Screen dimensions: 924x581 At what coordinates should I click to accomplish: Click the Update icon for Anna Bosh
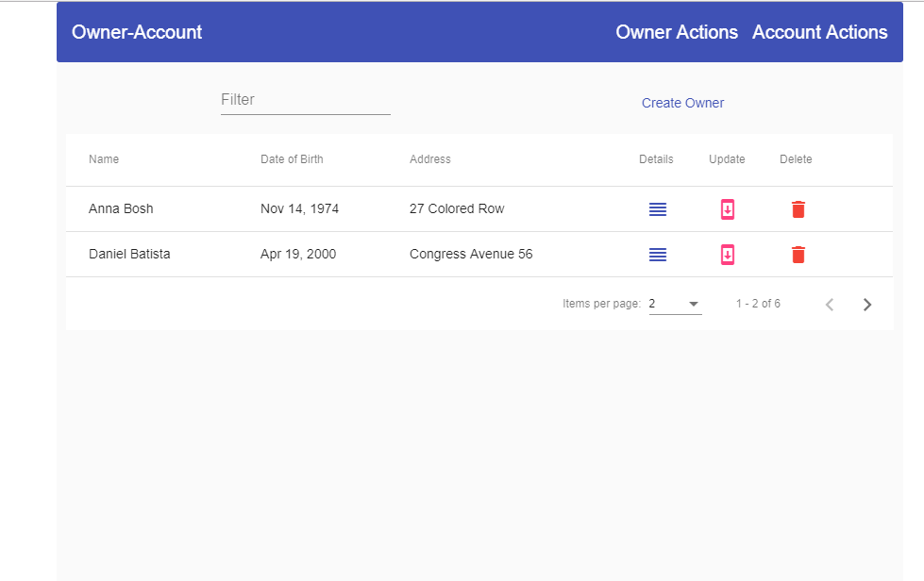(x=727, y=208)
